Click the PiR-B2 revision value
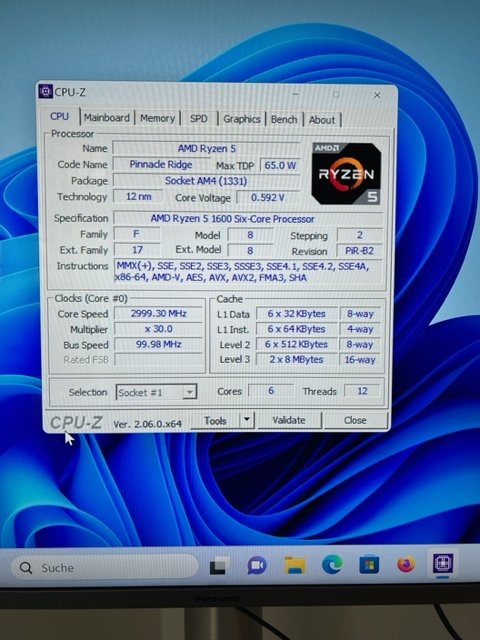The height and width of the screenshot is (640, 480). (360, 251)
